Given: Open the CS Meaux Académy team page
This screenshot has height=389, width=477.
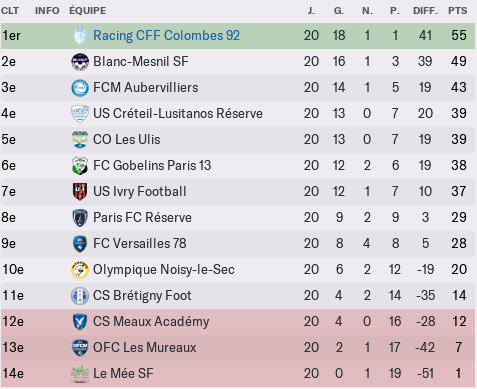Looking at the screenshot, I should coord(151,321).
